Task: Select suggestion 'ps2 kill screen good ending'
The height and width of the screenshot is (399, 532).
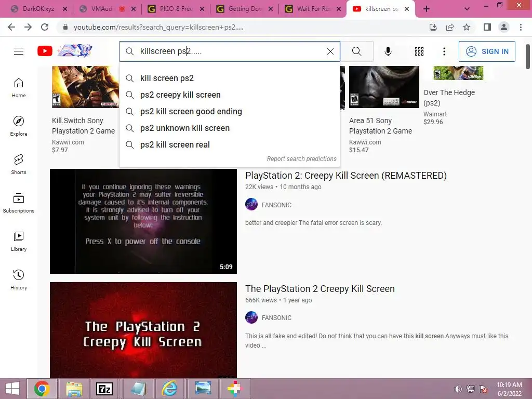Action: pyautogui.click(x=230, y=111)
